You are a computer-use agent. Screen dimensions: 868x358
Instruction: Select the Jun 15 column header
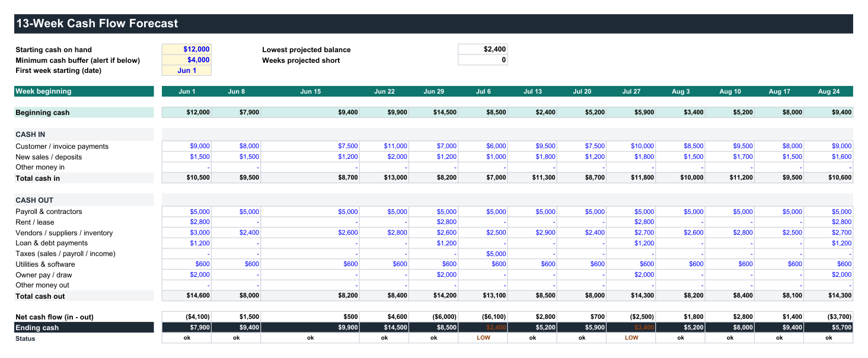pyautogui.click(x=310, y=91)
